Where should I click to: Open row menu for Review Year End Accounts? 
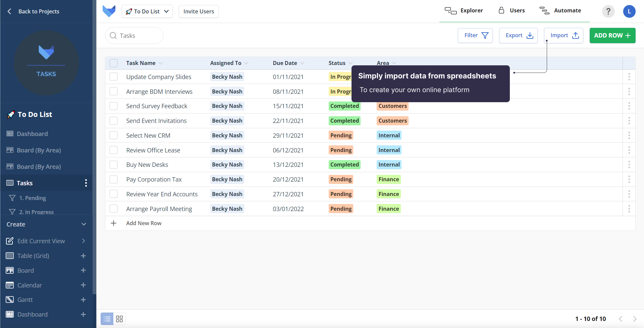[629, 194]
